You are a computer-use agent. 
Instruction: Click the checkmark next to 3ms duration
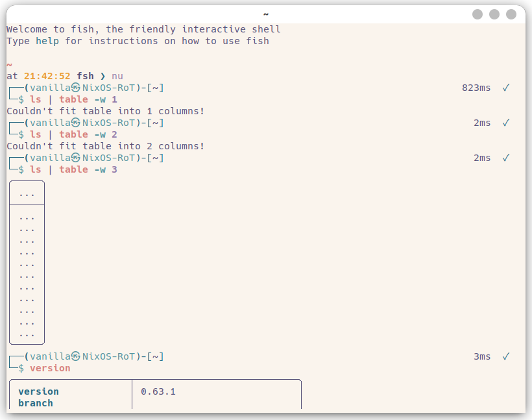coord(506,356)
